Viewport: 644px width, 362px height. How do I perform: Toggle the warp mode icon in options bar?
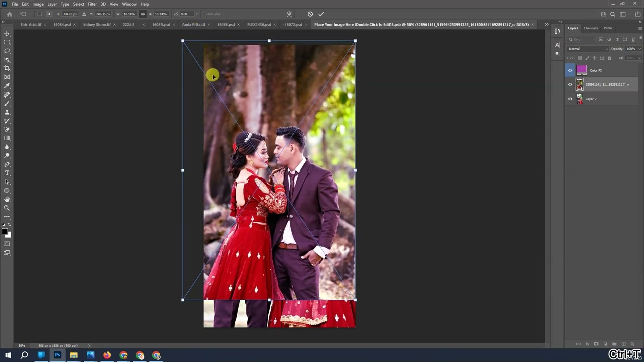[289, 14]
